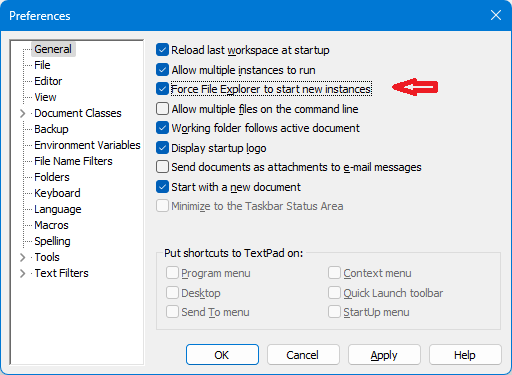The width and height of the screenshot is (512, 375).
Task: Enable Allow multiple files on the command line
Action: click(x=162, y=109)
